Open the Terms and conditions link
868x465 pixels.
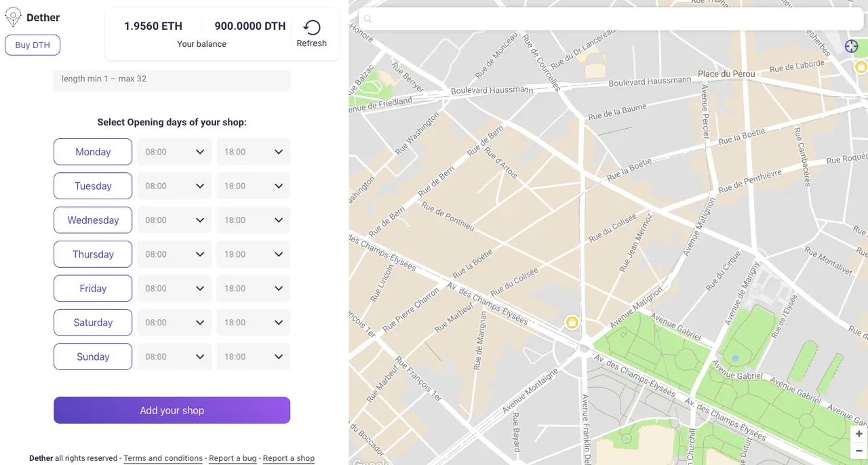coord(163,458)
